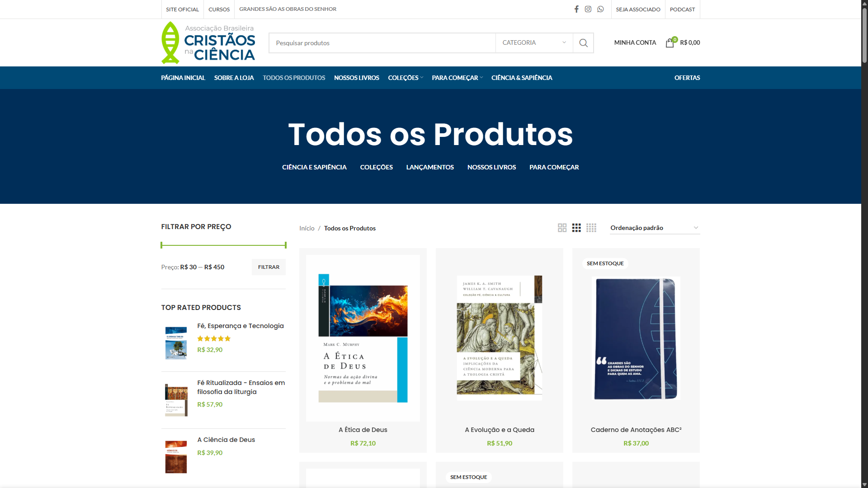
Task: Click the left price slider handle
Action: [161, 245]
